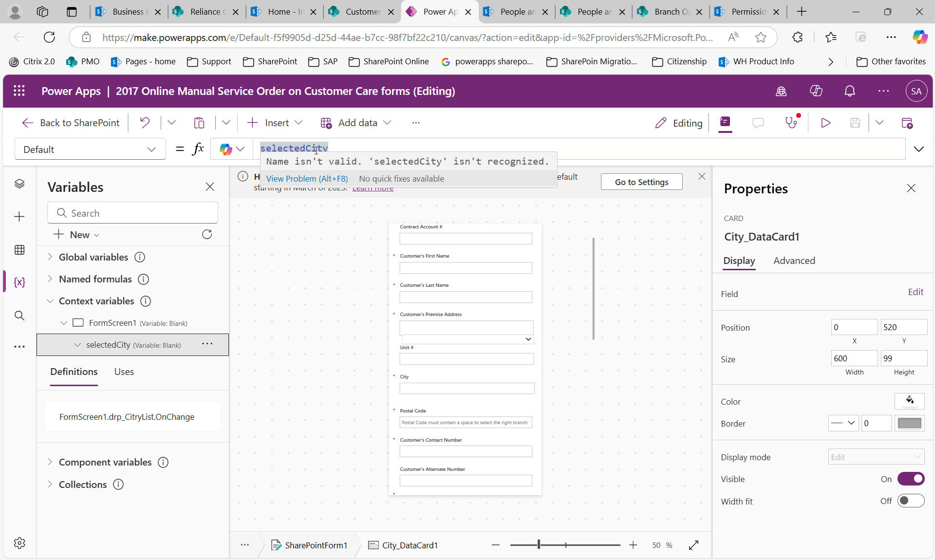Screen dimensions: 935x560
Task: Open the Tree view layers icon
Action: [19, 184]
